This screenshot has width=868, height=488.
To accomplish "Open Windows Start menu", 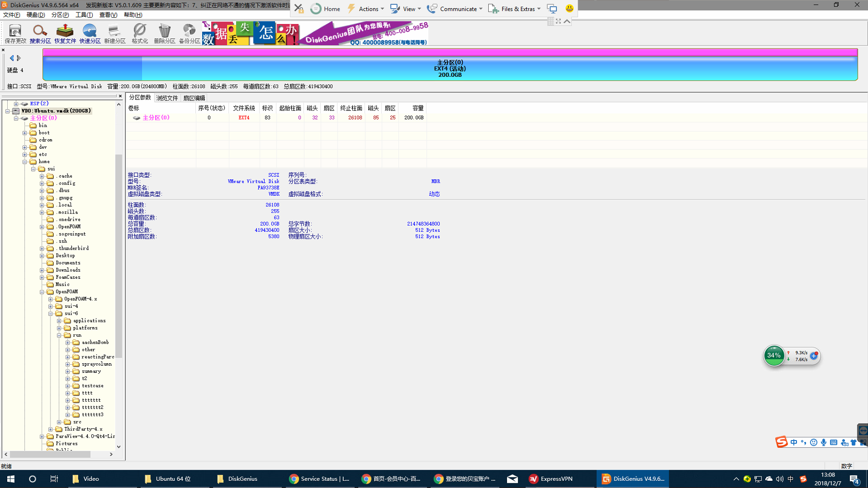I will tap(11, 479).
